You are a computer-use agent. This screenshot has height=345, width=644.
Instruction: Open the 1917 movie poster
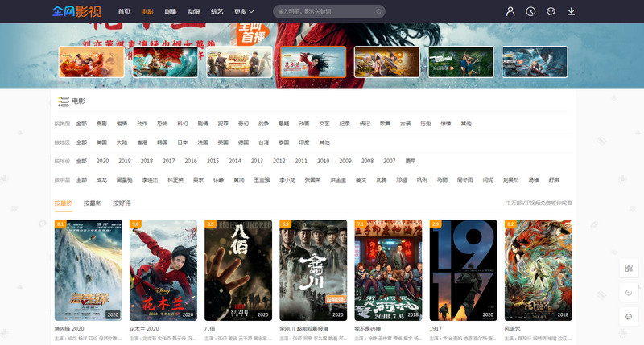(464, 270)
